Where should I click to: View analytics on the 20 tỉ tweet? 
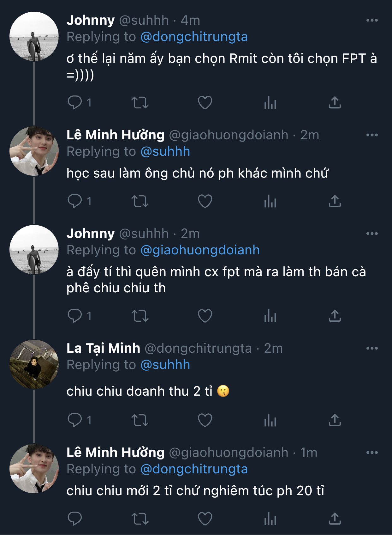(270, 519)
